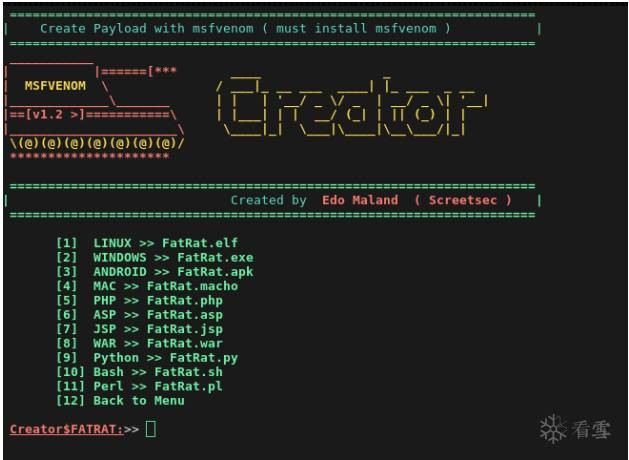Click the terminal cursor at the prompt
This screenshot has width=629, height=460.
tap(151, 429)
